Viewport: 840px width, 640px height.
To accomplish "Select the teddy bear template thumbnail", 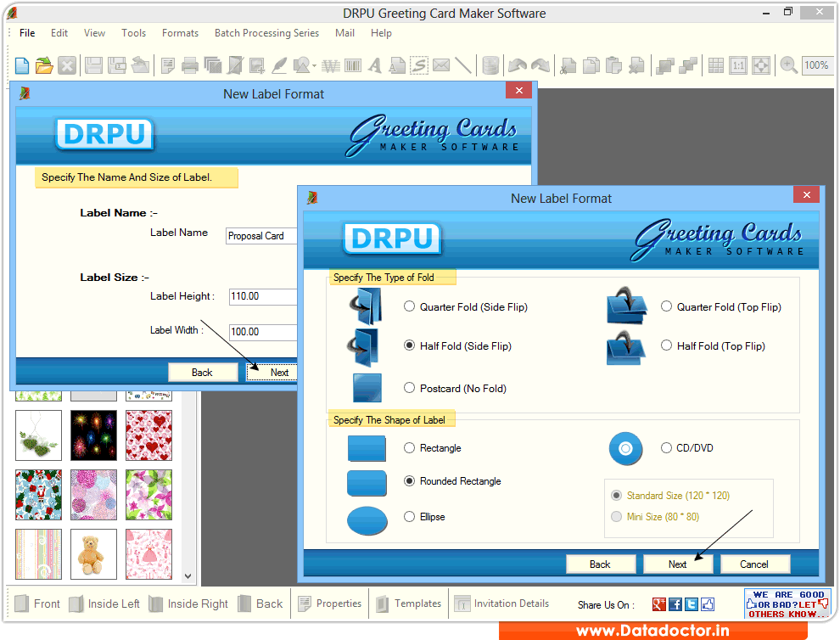I will click(x=93, y=554).
